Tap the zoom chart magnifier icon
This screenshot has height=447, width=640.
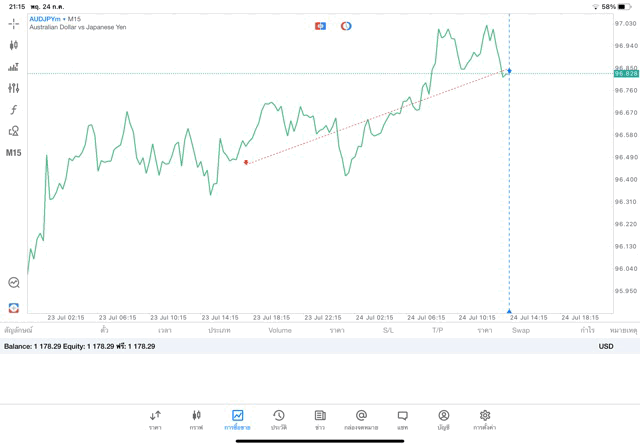point(13,283)
